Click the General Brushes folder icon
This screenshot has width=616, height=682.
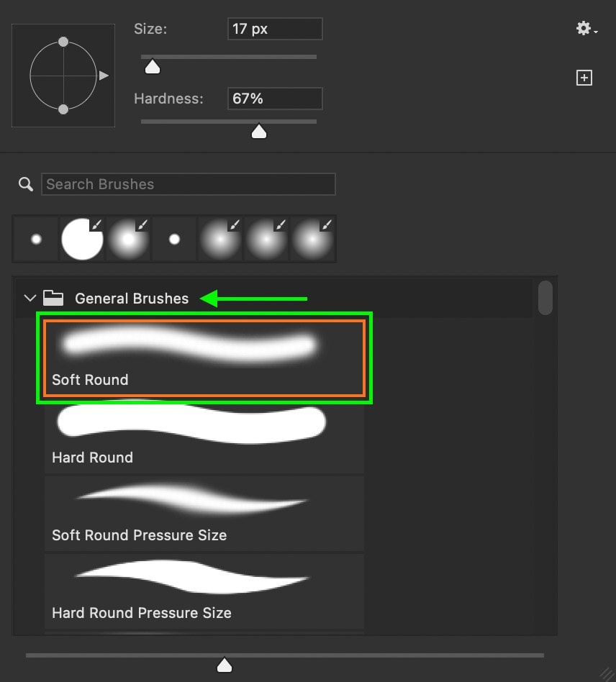click(53, 298)
